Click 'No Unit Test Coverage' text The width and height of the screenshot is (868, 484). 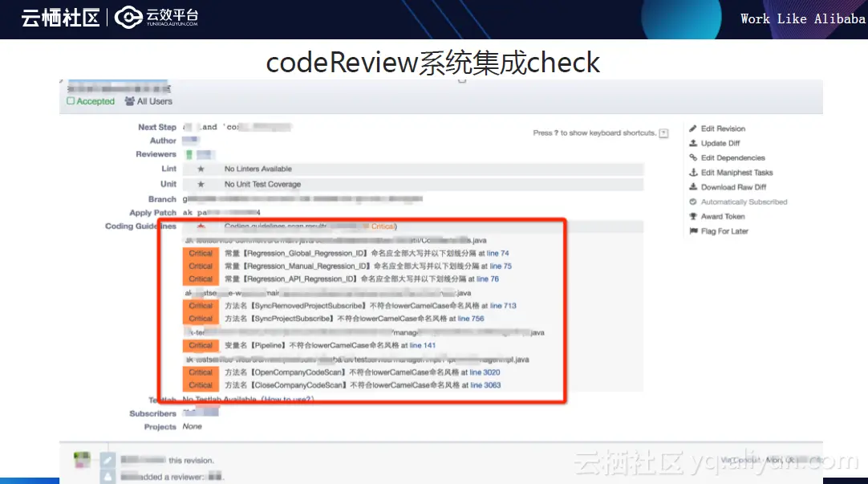[262, 184]
